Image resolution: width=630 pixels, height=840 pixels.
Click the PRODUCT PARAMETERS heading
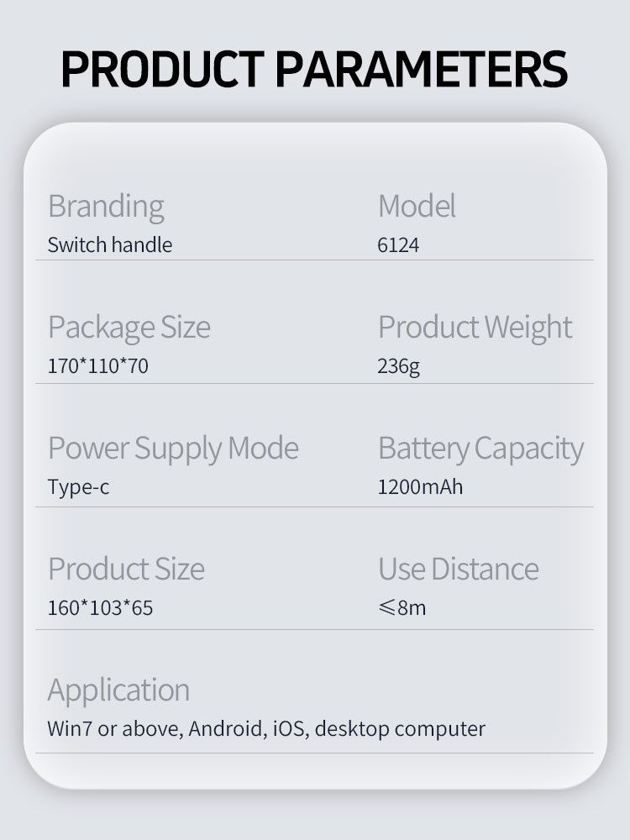coord(314,69)
